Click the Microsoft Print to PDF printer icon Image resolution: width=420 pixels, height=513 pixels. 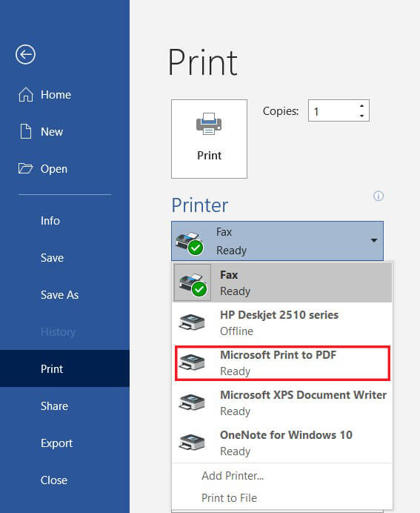(192, 363)
